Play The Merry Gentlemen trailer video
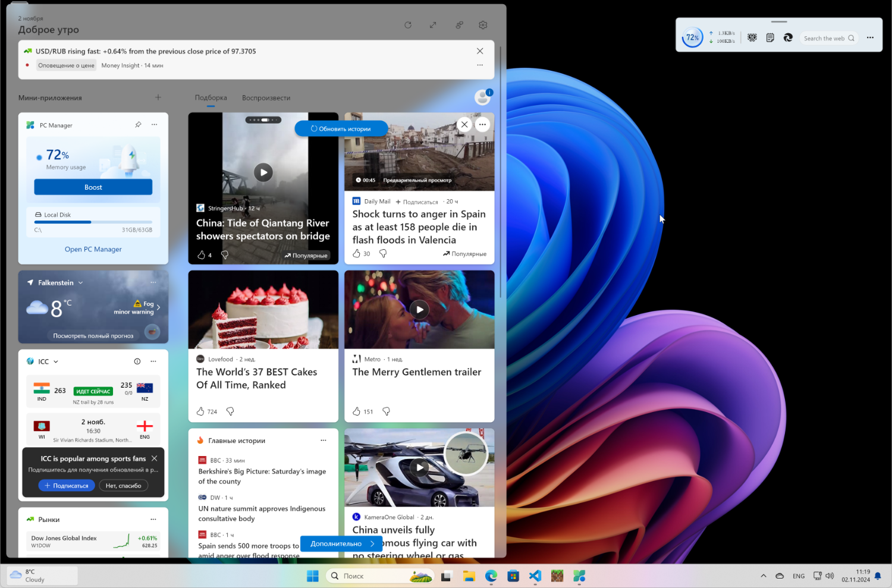892x588 pixels. [x=420, y=309]
